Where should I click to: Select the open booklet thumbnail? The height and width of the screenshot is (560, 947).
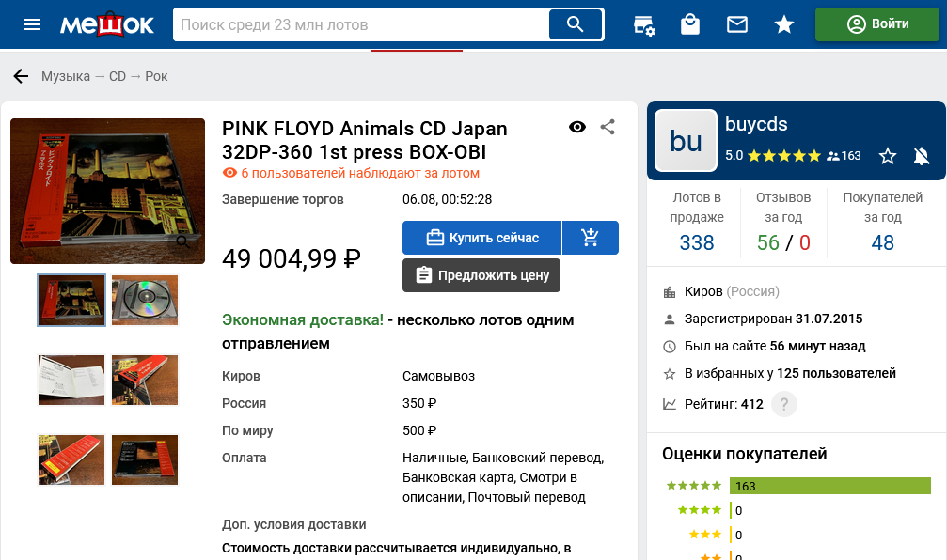click(x=71, y=380)
